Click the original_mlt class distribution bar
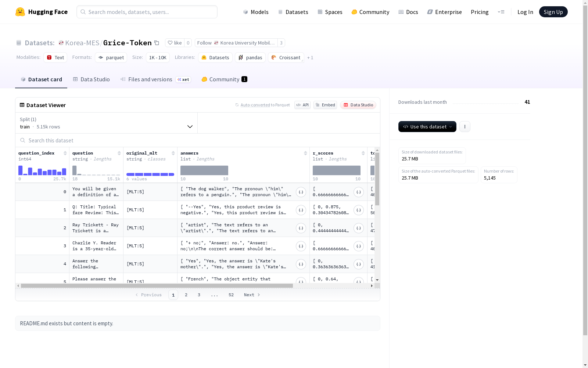This screenshot has width=588, height=368. [150, 174]
